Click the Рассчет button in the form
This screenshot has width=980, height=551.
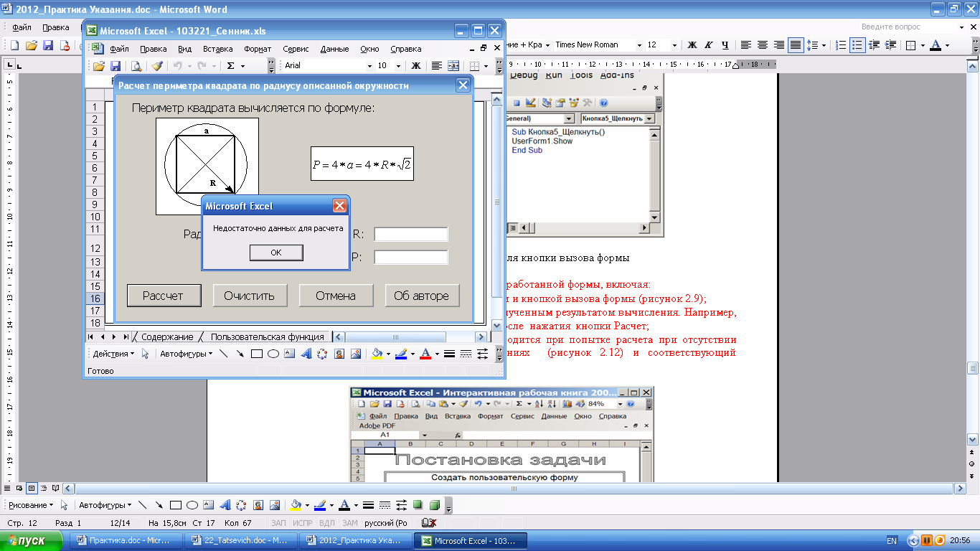(163, 296)
